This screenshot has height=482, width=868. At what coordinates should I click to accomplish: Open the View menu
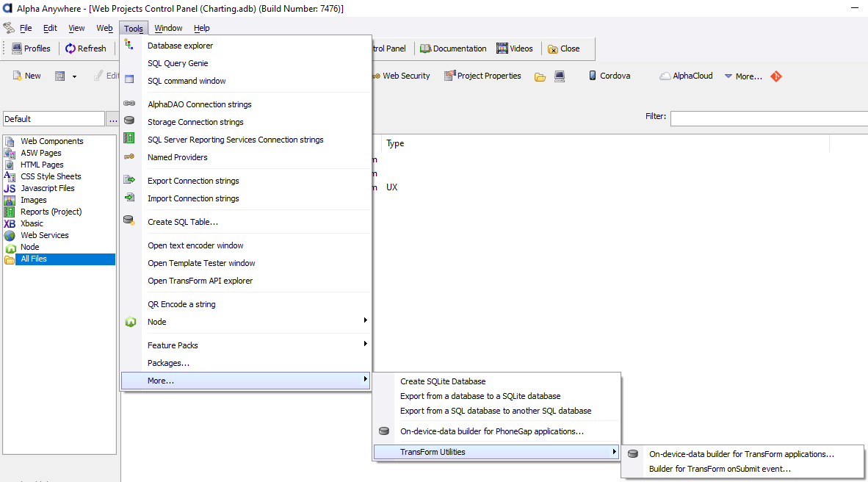point(76,28)
